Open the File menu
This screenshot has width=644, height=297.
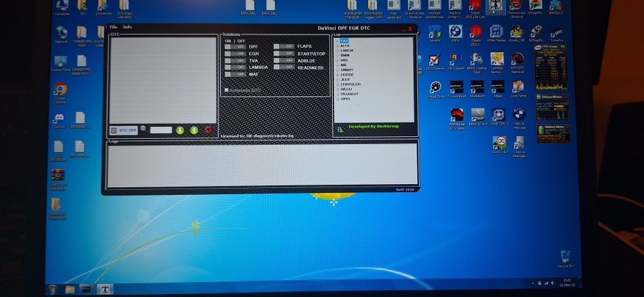coord(114,27)
